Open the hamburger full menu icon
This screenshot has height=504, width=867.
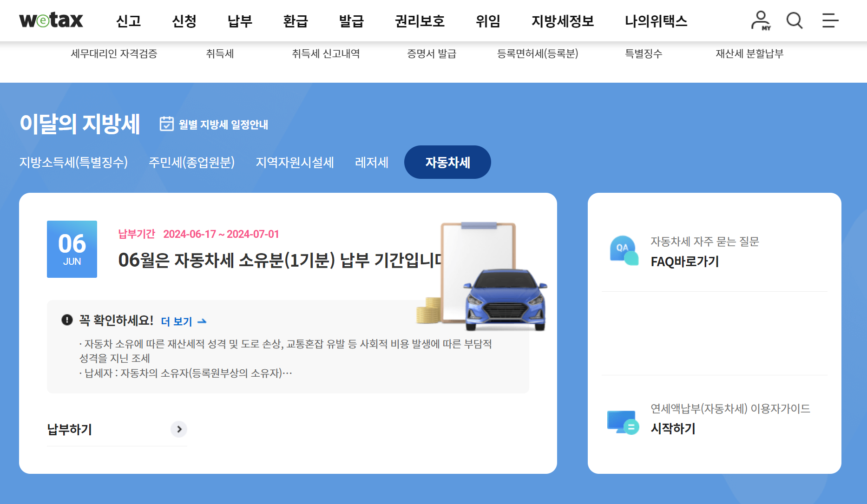coord(830,21)
